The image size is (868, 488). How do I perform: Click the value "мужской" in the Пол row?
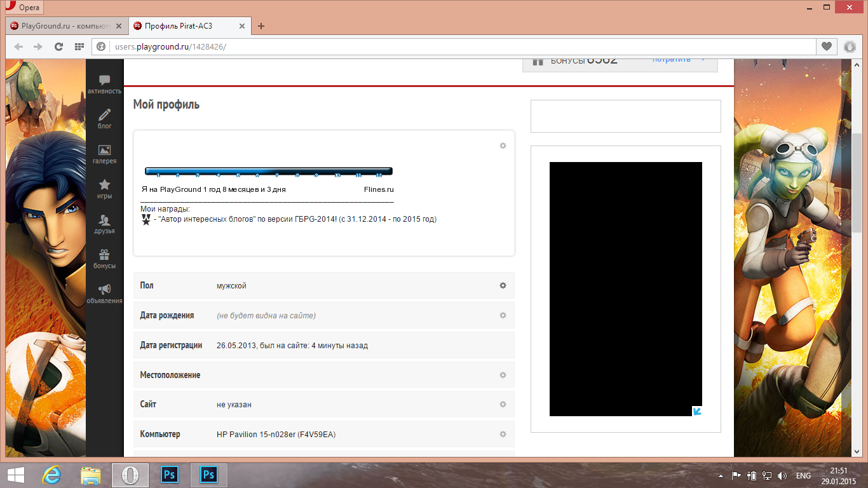point(231,286)
